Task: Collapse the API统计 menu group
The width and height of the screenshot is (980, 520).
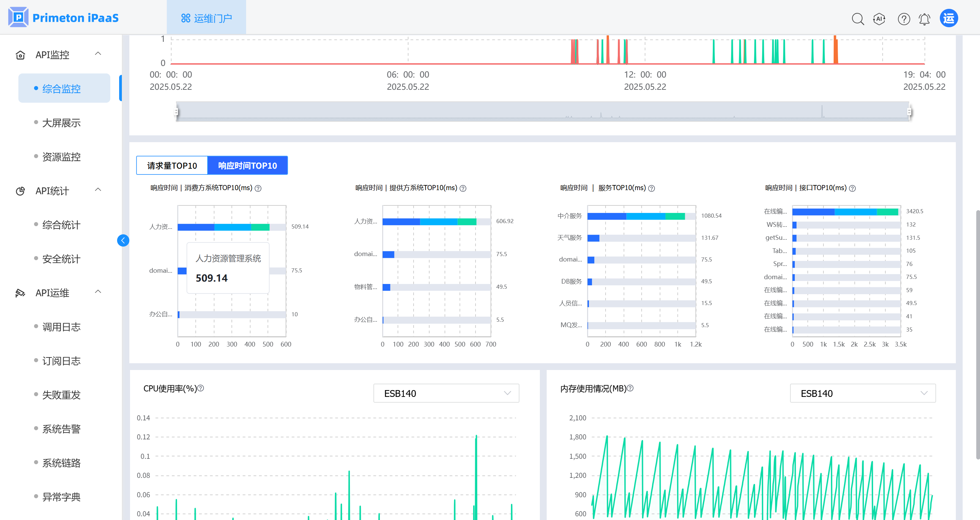Action: (98, 190)
